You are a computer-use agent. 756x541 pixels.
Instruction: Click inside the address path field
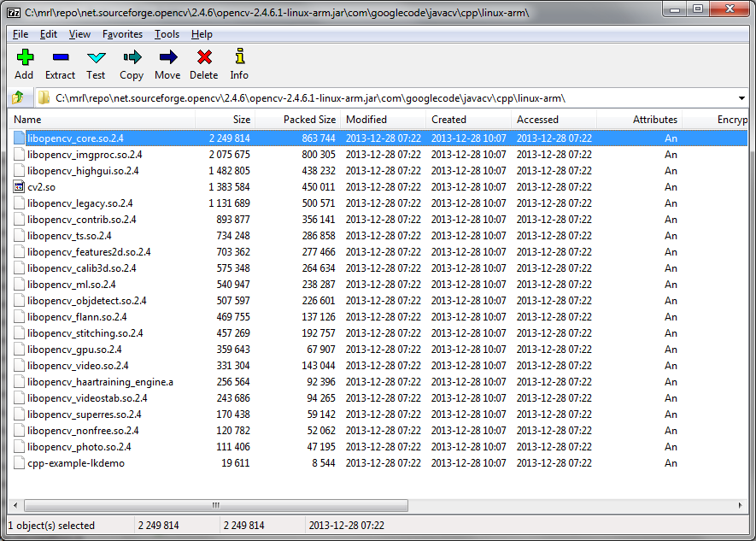pos(384,98)
